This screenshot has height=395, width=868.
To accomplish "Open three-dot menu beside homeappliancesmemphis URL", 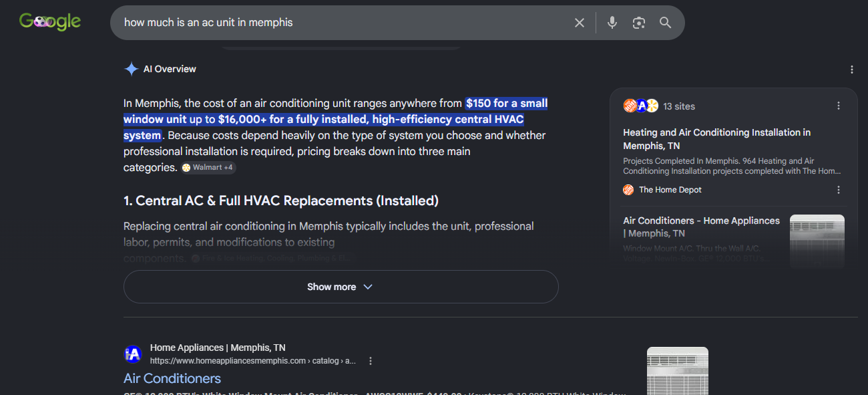I will 371,361.
